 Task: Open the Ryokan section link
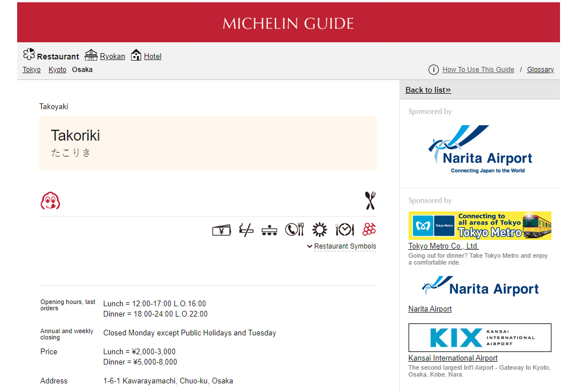pos(112,57)
